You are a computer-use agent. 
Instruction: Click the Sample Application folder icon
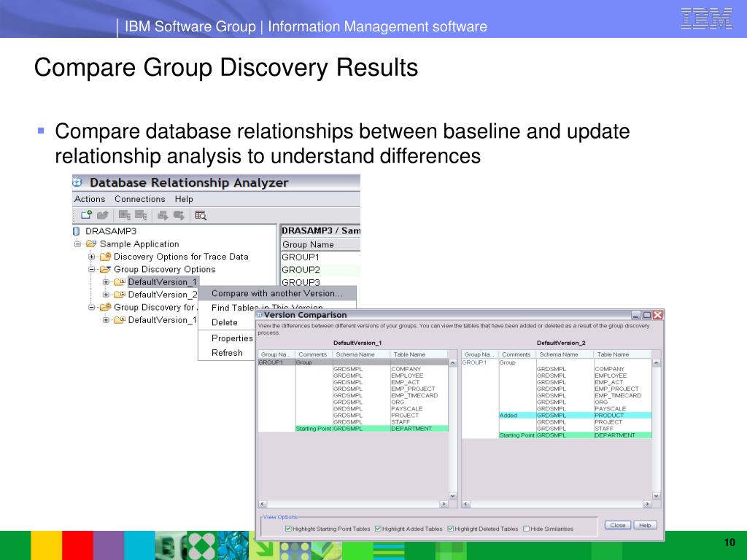point(91,244)
